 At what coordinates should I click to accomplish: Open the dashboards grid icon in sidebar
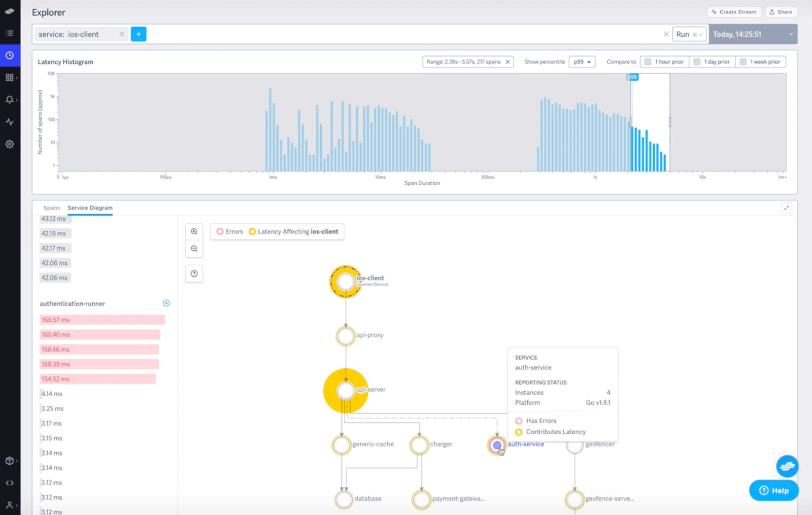click(x=10, y=78)
